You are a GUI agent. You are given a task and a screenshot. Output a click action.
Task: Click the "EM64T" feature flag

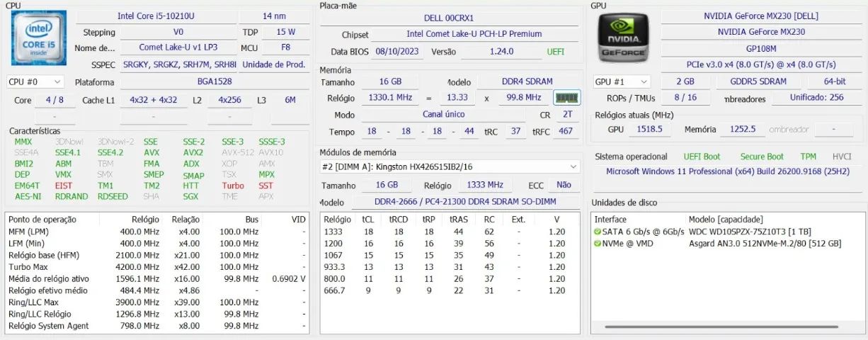click(27, 186)
